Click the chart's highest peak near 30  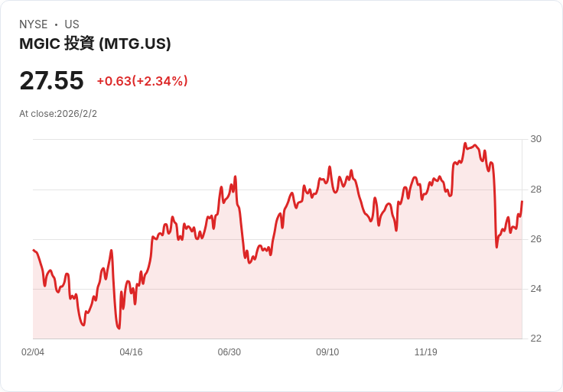(x=465, y=143)
